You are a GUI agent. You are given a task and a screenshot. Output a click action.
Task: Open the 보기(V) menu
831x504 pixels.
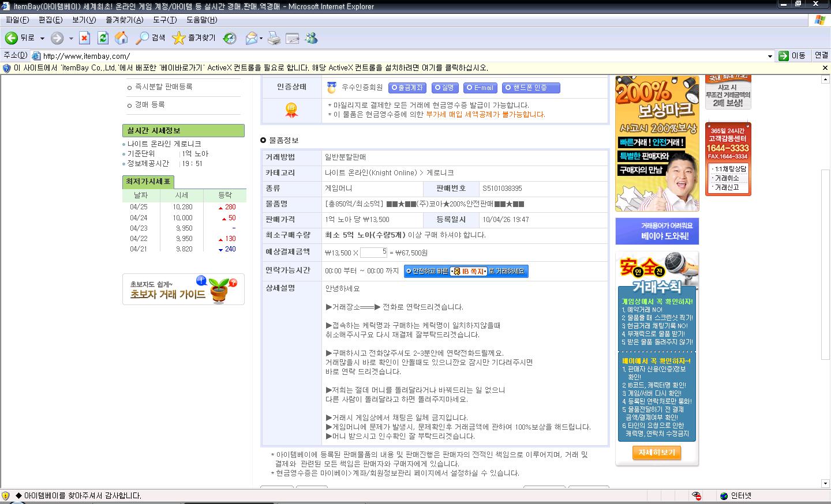[84, 20]
